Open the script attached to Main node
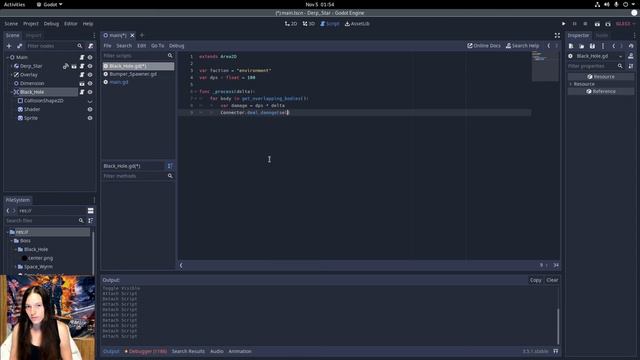This screenshot has width=640, height=360. point(82,57)
